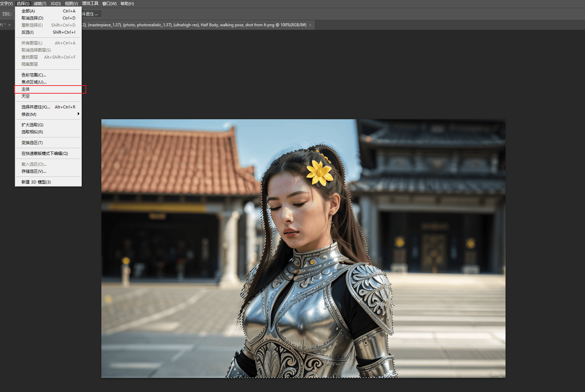Viewport: 585px width, 392px height.
Task: Expand the 修改(M) submenu arrow
Action: [78, 114]
